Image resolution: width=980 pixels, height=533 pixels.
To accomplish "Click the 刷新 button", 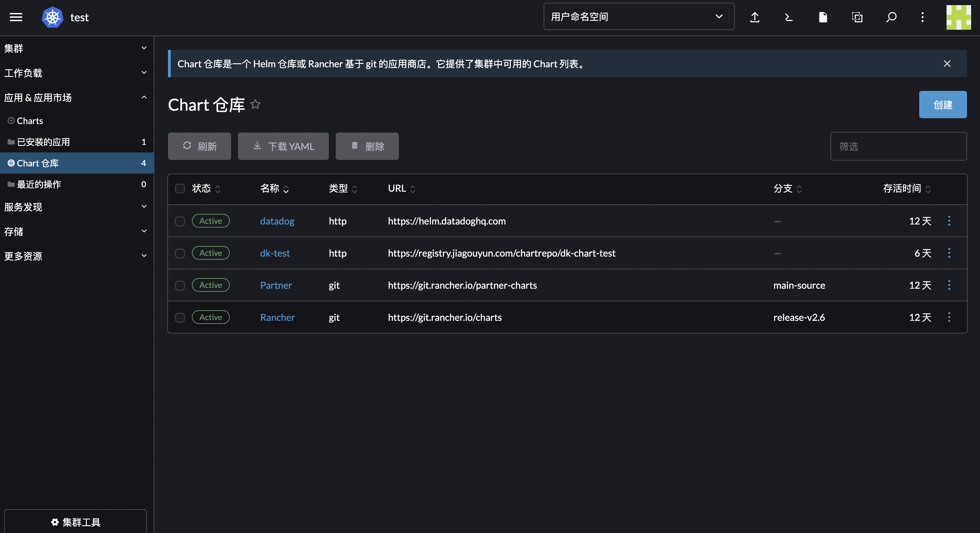I will (199, 146).
